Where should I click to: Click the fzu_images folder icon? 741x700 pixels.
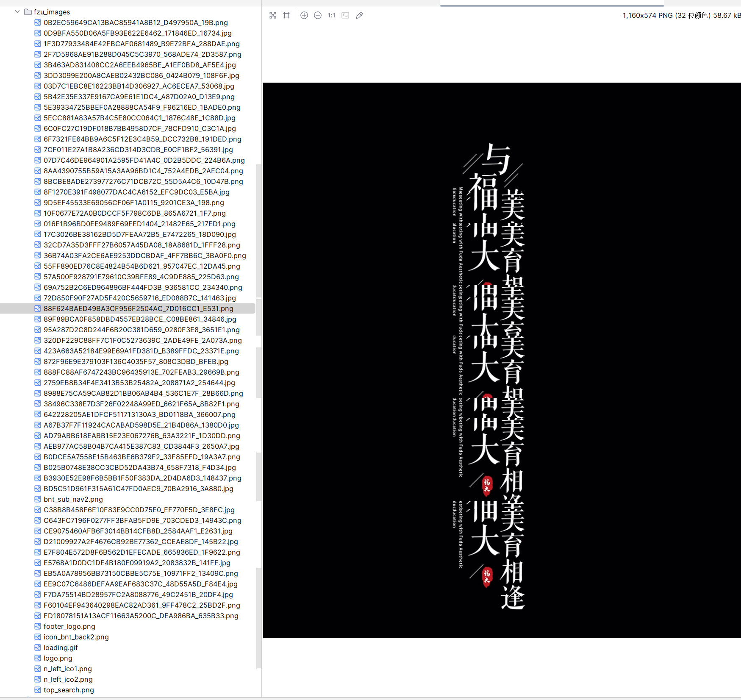click(28, 12)
